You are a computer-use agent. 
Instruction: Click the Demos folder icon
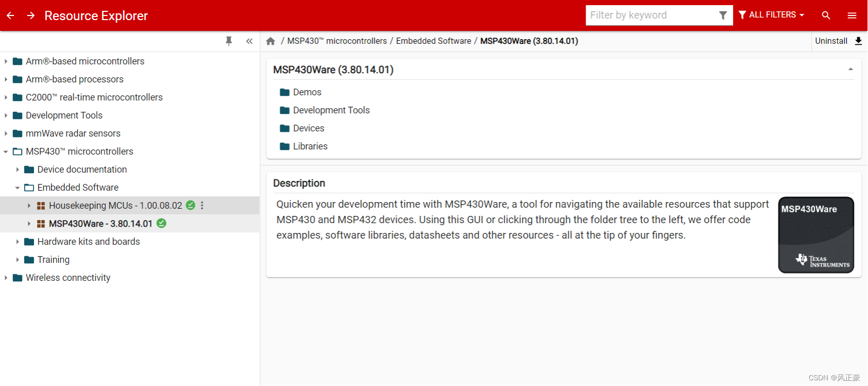click(285, 92)
